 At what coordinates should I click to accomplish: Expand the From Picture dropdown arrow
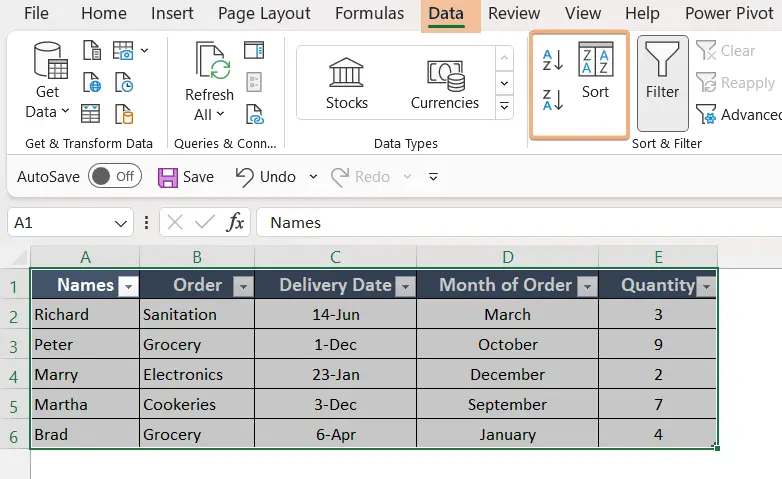[x=145, y=50]
